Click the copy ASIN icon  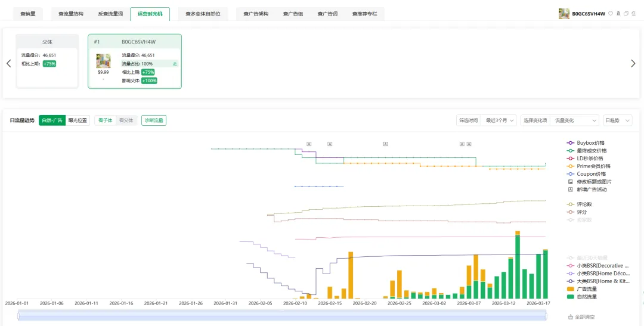[x=626, y=14]
